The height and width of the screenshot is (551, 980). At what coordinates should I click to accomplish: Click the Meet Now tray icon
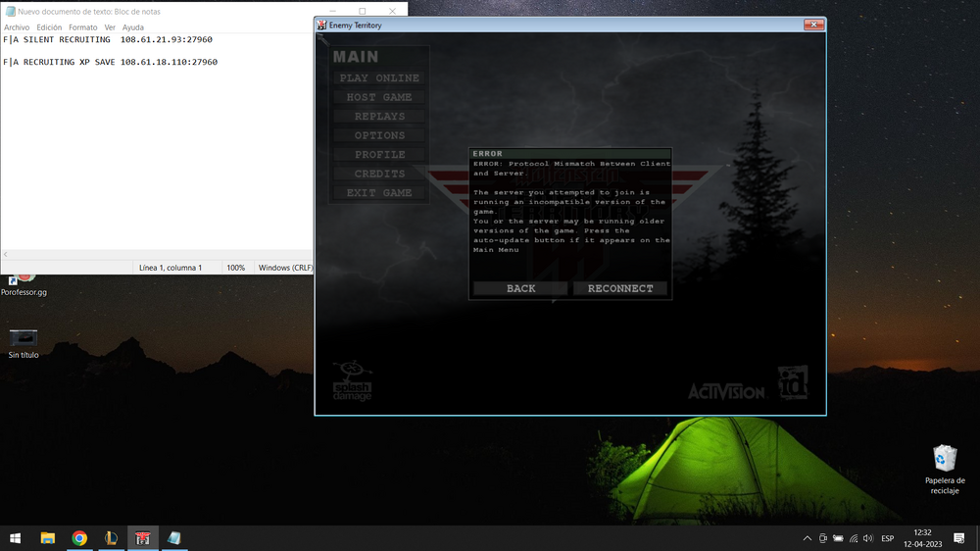click(x=822, y=538)
